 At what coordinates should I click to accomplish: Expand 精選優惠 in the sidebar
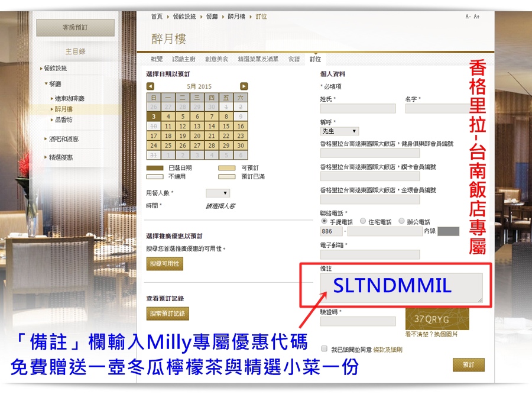click(61, 157)
